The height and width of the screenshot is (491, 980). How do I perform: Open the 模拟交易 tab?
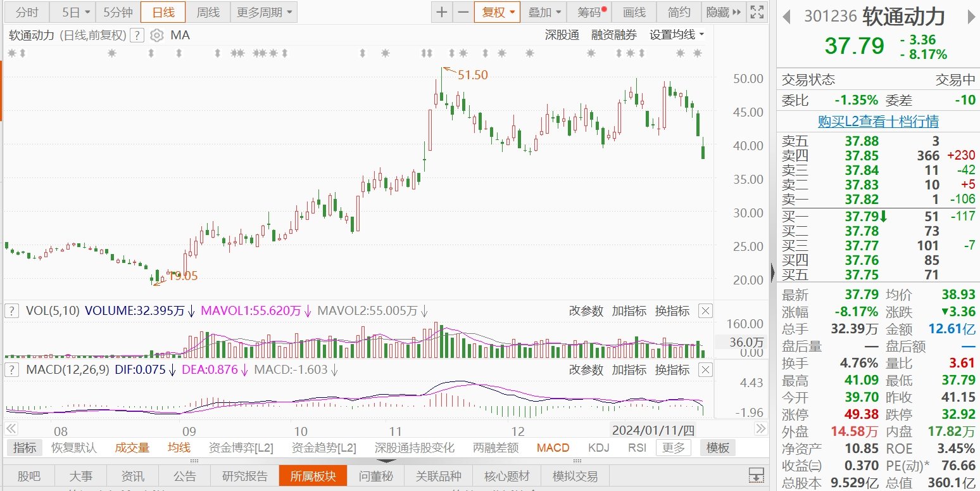[x=575, y=476]
